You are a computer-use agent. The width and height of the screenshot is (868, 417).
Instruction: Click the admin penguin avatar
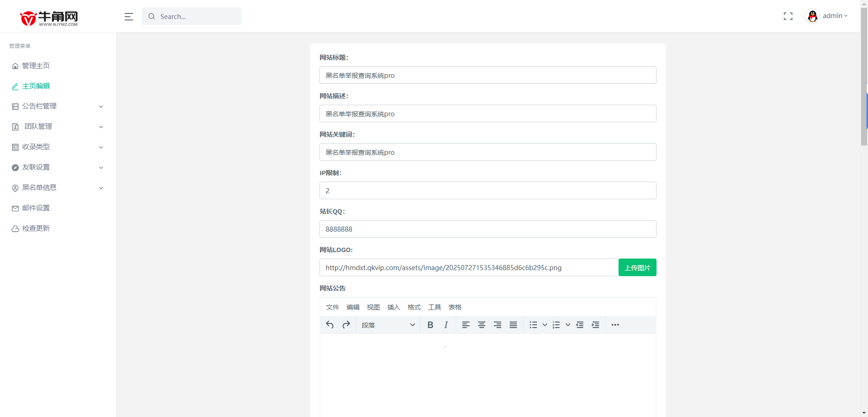point(812,16)
